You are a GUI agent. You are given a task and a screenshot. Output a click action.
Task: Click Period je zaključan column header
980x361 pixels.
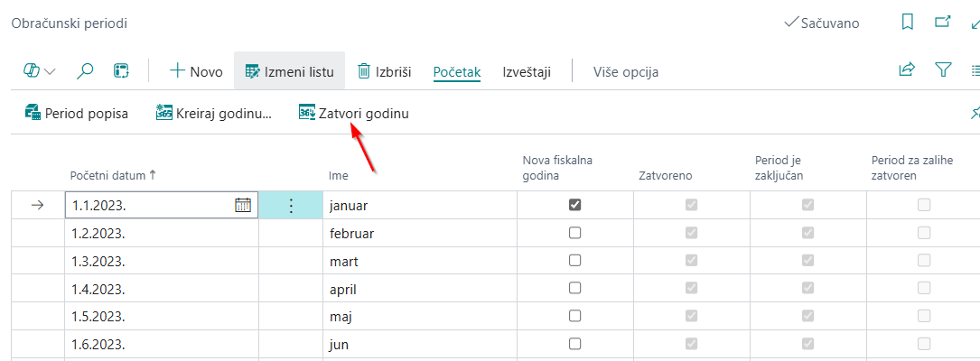pyautogui.click(x=779, y=168)
